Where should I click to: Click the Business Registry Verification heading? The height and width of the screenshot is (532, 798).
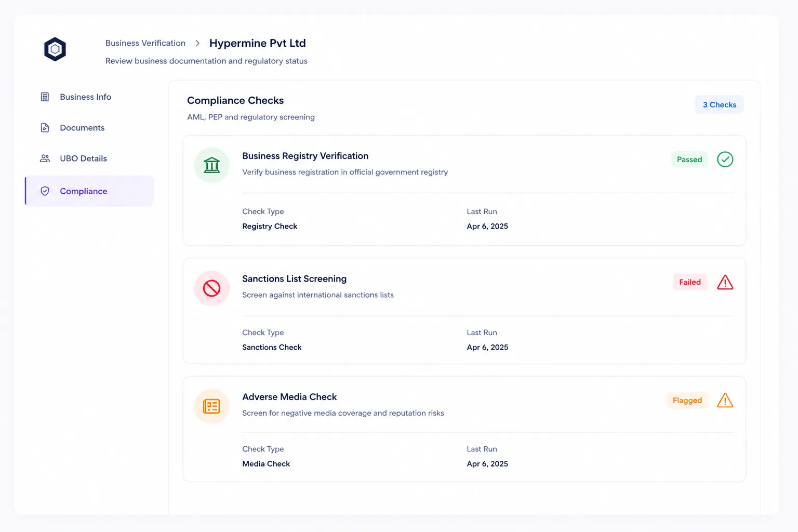pos(305,156)
